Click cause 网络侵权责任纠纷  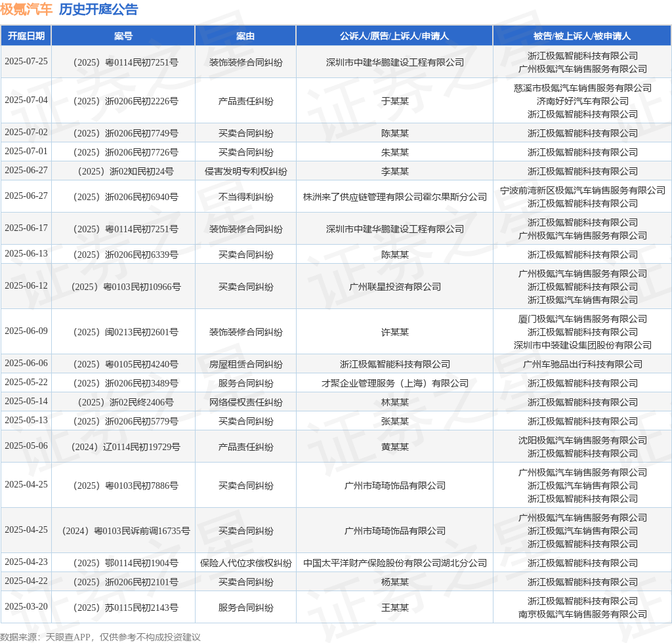tap(245, 402)
